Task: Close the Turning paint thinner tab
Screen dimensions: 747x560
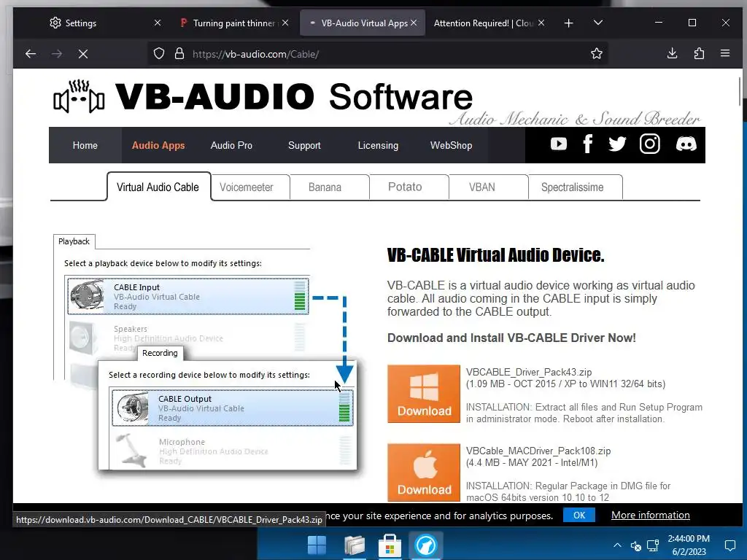Action: click(x=285, y=23)
